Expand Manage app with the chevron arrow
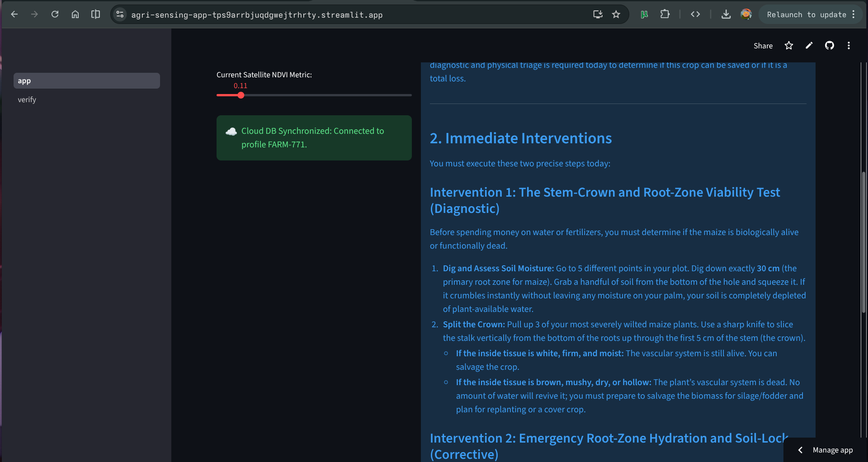The image size is (868, 462). [x=800, y=450]
